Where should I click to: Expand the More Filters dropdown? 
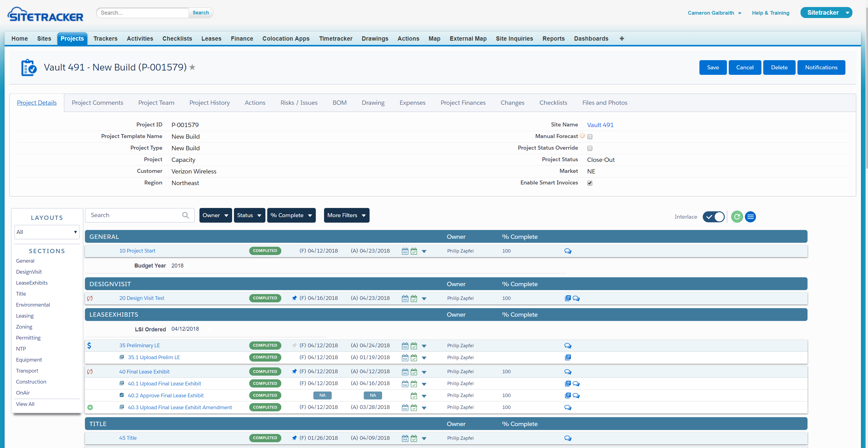click(x=346, y=215)
